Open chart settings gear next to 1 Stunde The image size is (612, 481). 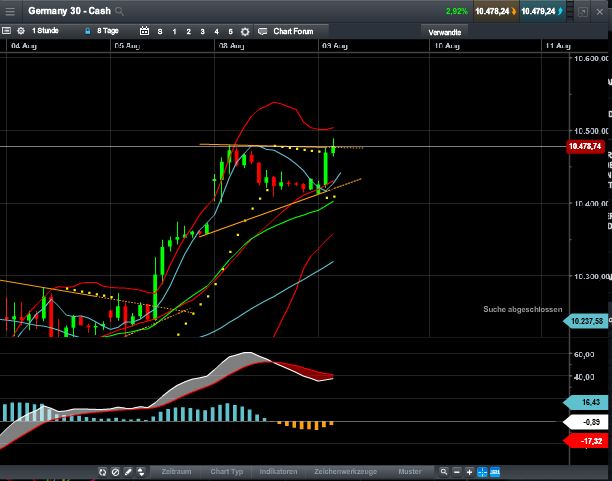click(21, 31)
